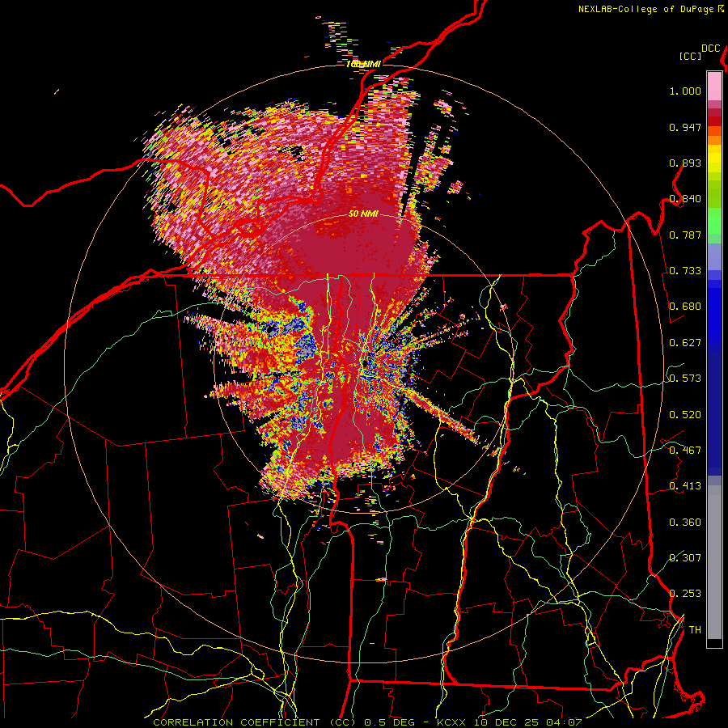Viewport: 728px width, 728px height.
Task: Click the 1.000 scale value
Action: point(685,91)
